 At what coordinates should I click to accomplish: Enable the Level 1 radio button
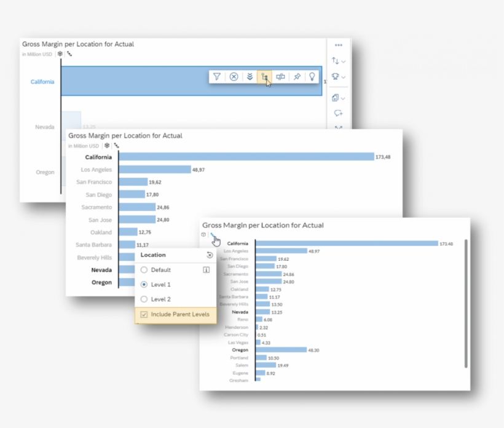(x=143, y=284)
